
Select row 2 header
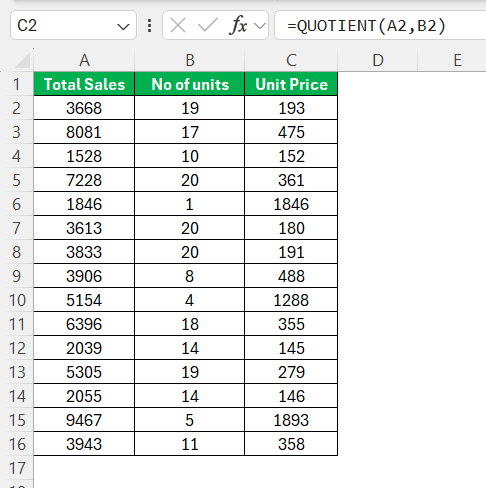click(x=17, y=108)
